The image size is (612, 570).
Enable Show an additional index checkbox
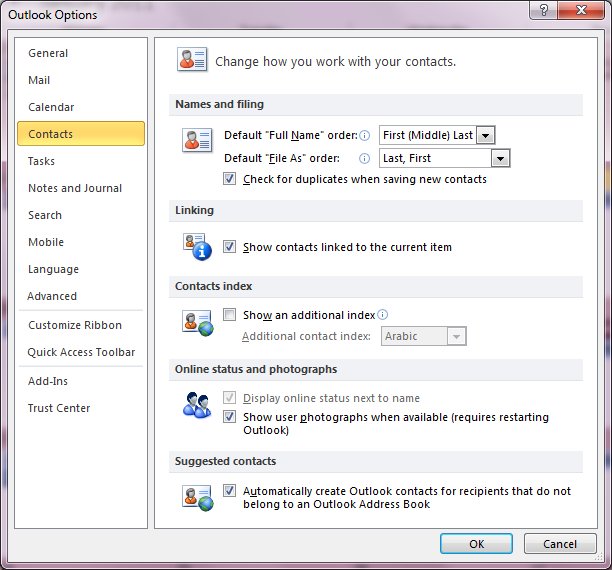pyautogui.click(x=230, y=315)
